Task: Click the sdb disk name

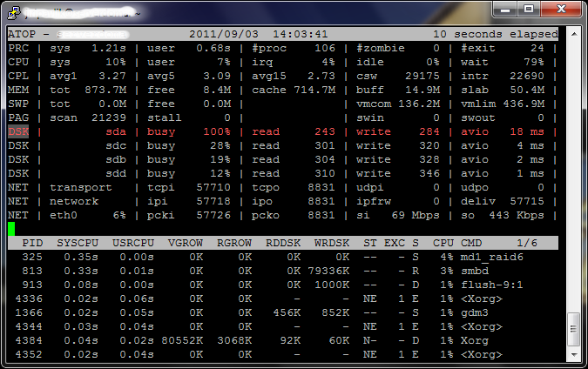Action: click(116, 159)
